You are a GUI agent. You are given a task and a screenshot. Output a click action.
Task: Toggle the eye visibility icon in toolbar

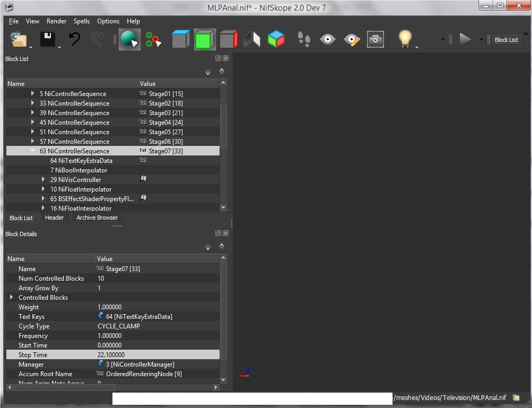328,40
